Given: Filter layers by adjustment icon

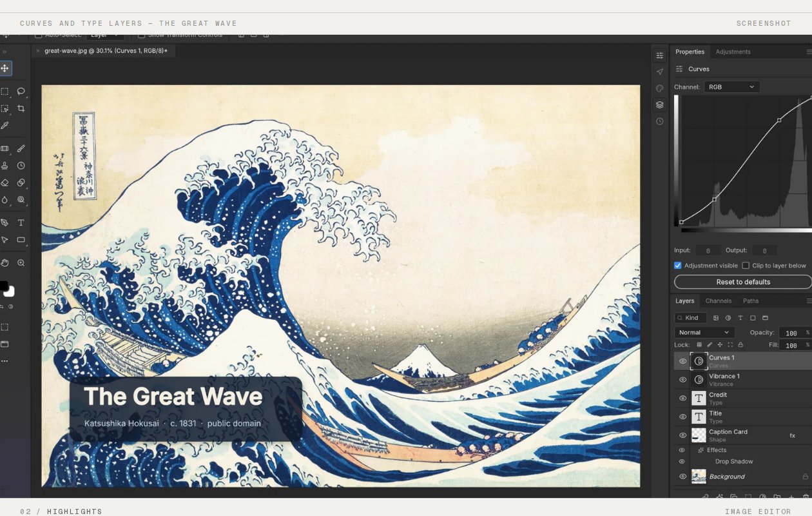Looking at the screenshot, I should tap(728, 318).
